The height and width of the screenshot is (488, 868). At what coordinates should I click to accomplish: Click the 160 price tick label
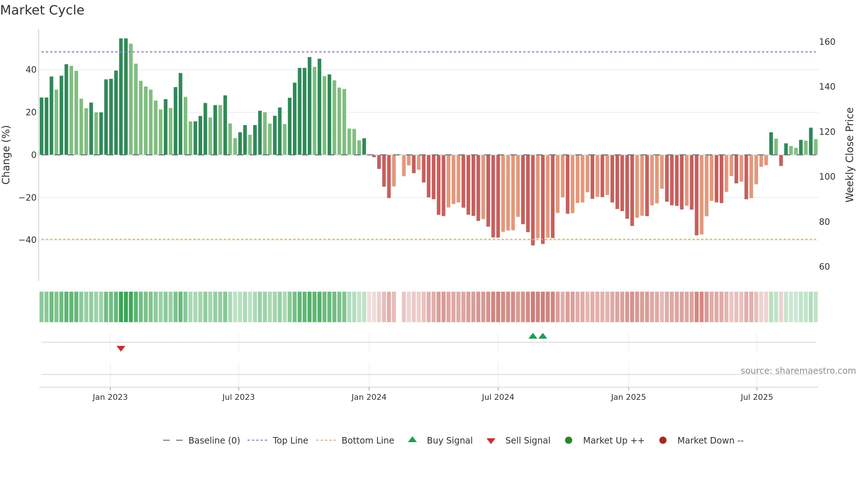[827, 42]
